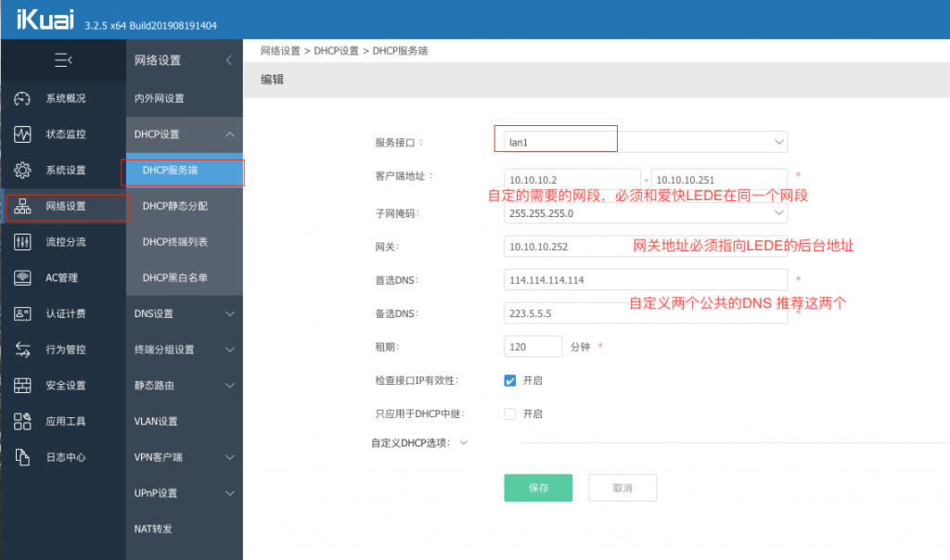
Task: Click the 租期 lease time input field
Action: (x=533, y=346)
